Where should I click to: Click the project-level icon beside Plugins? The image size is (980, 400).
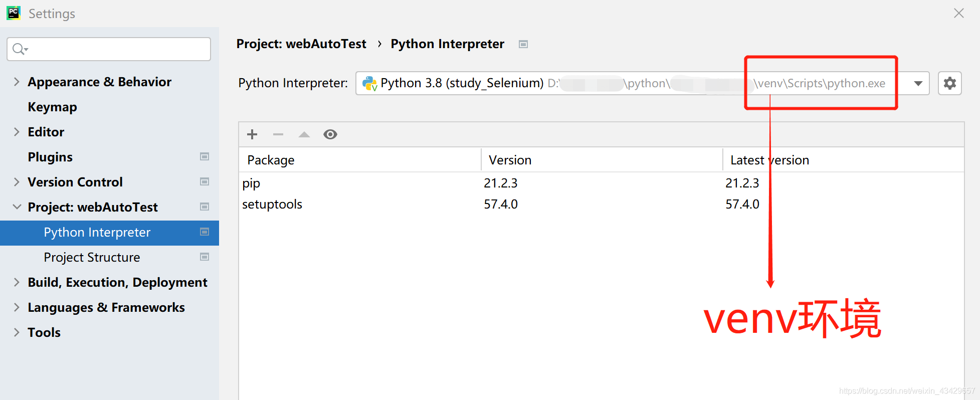205,157
